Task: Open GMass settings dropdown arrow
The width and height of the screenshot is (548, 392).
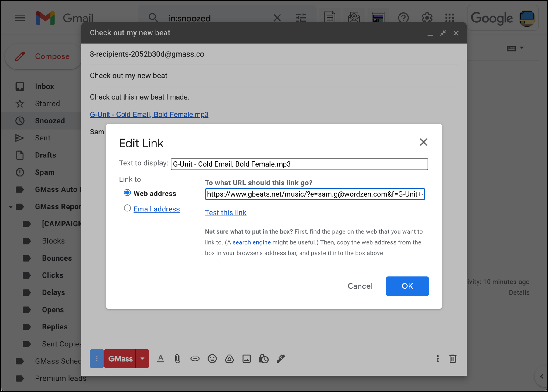Action: pos(142,359)
